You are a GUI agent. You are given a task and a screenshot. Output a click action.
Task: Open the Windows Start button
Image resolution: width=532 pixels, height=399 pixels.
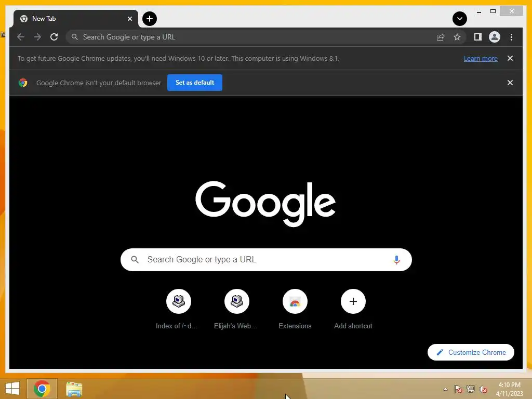pyautogui.click(x=12, y=389)
